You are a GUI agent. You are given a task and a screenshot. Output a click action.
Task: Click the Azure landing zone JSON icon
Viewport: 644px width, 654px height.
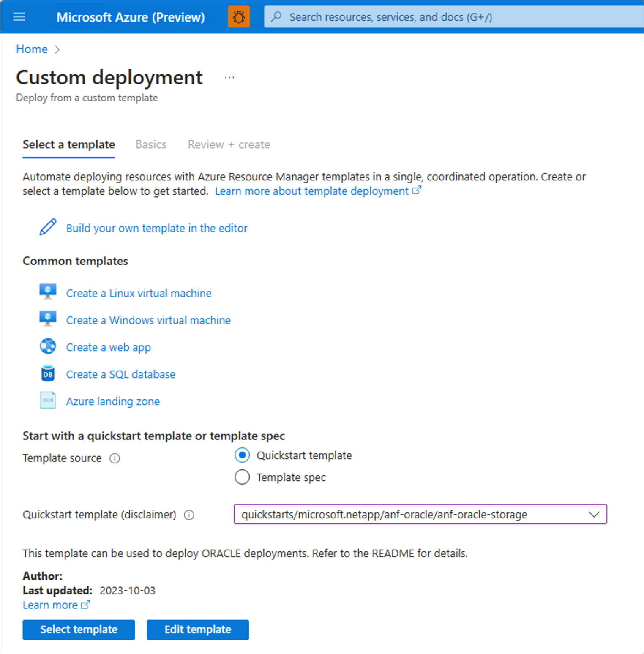[48, 400]
